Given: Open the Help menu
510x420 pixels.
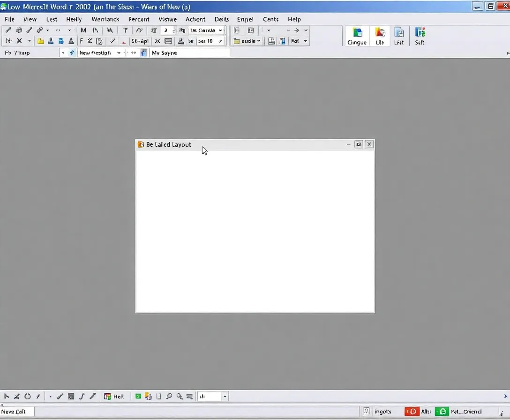Looking at the screenshot, I should tap(294, 19).
